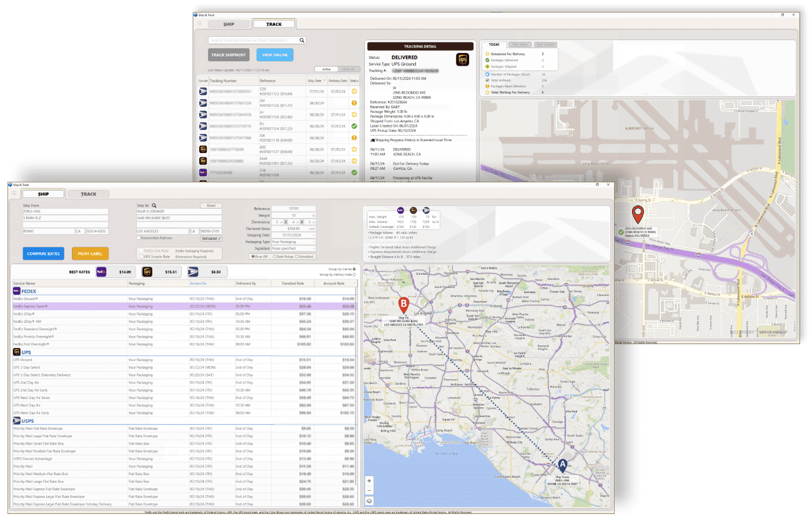Click warning status icon in SW row
The image size is (812, 524).
coord(354,137)
